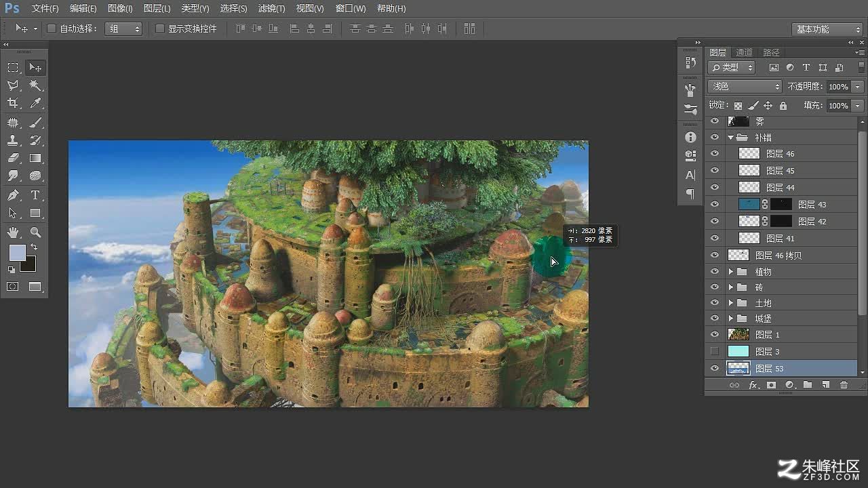Image resolution: width=868 pixels, height=488 pixels.
Task: Select the Pen tool
Action: [13, 195]
